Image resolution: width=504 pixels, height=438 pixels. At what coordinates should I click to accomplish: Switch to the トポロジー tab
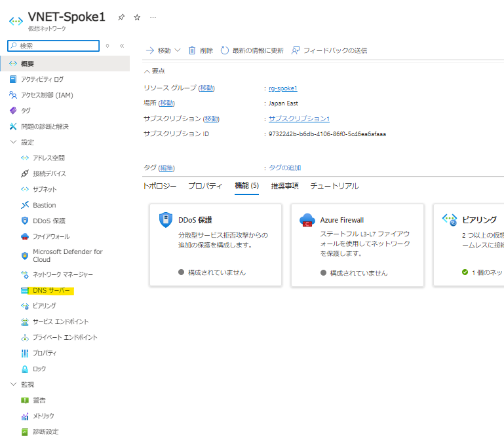pos(159,186)
